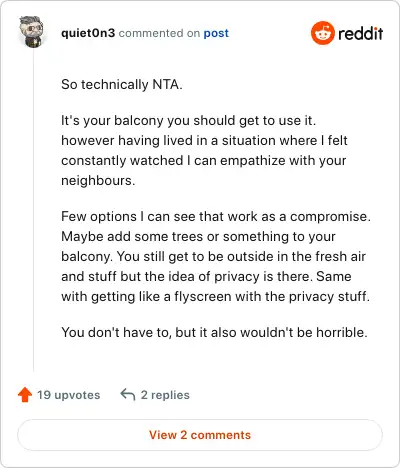The width and height of the screenshot is (400, 468).
Task: Click the "Few options I can see" line
Action: (216, 216)
